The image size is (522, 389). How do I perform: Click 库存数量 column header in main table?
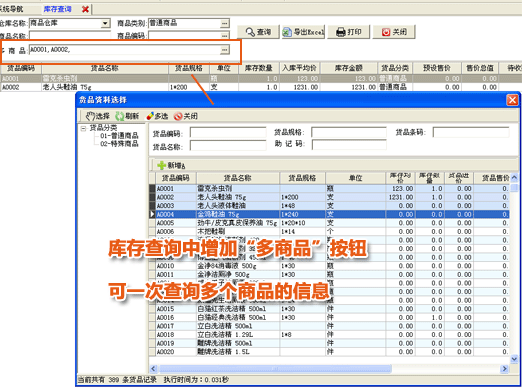pyautogui.click(x=259, y=68)
